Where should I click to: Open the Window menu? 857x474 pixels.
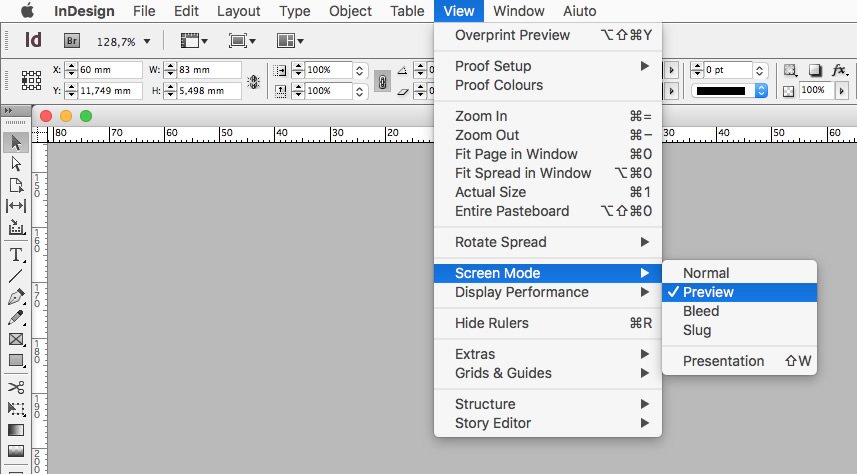click(519, 11)
